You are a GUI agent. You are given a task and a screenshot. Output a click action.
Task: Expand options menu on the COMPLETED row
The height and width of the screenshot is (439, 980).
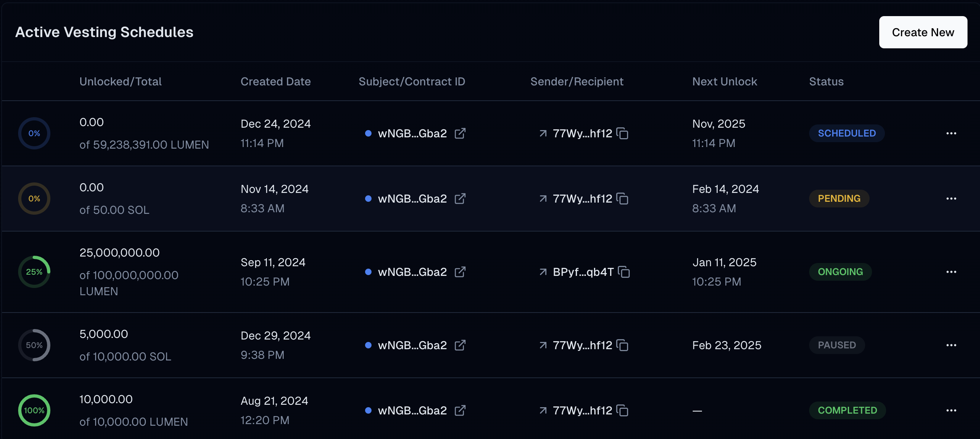pyautogui.click(x=952, y=410)
